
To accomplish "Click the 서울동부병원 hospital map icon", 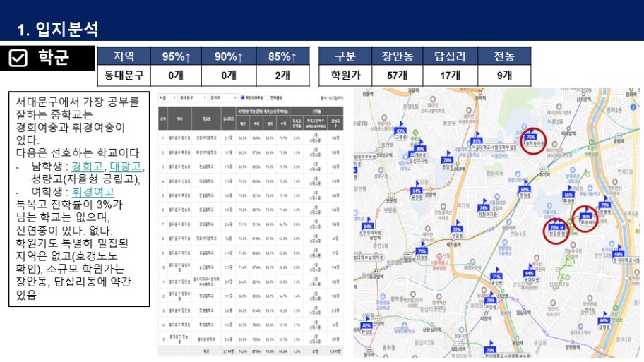I will (x=439, y=257).
